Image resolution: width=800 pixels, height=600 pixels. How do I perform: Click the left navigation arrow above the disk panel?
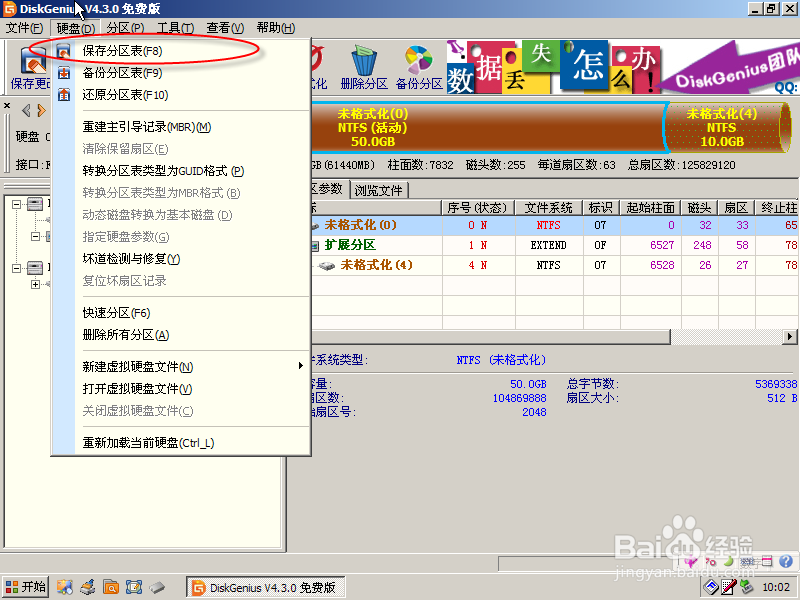coord(26,110)
